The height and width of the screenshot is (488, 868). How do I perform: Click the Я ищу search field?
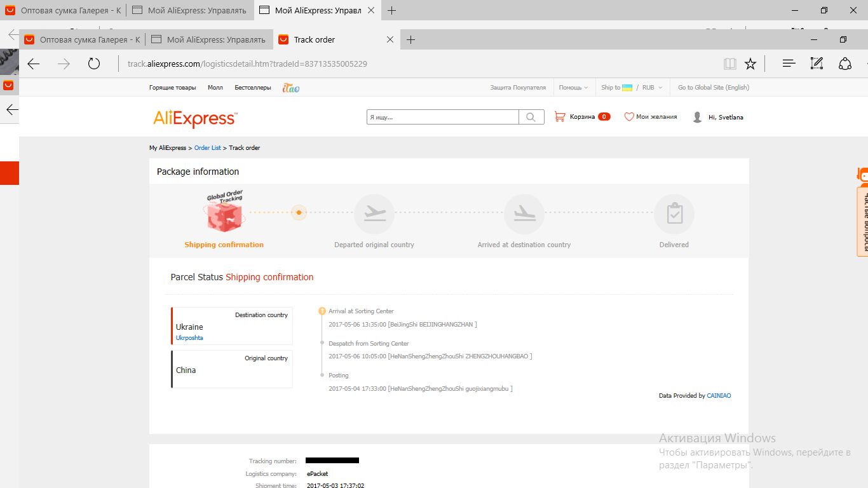443,117
